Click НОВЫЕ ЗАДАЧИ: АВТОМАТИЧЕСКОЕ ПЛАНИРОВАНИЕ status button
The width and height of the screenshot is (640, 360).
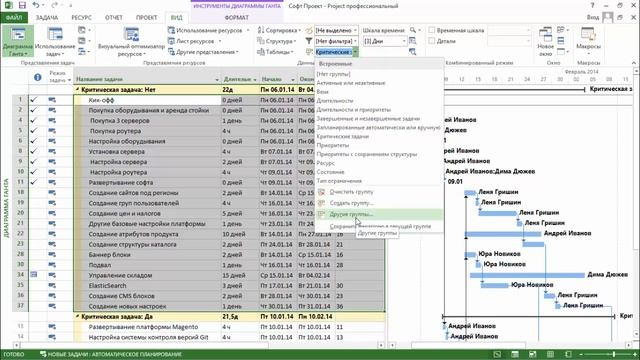tap(111, 354)
